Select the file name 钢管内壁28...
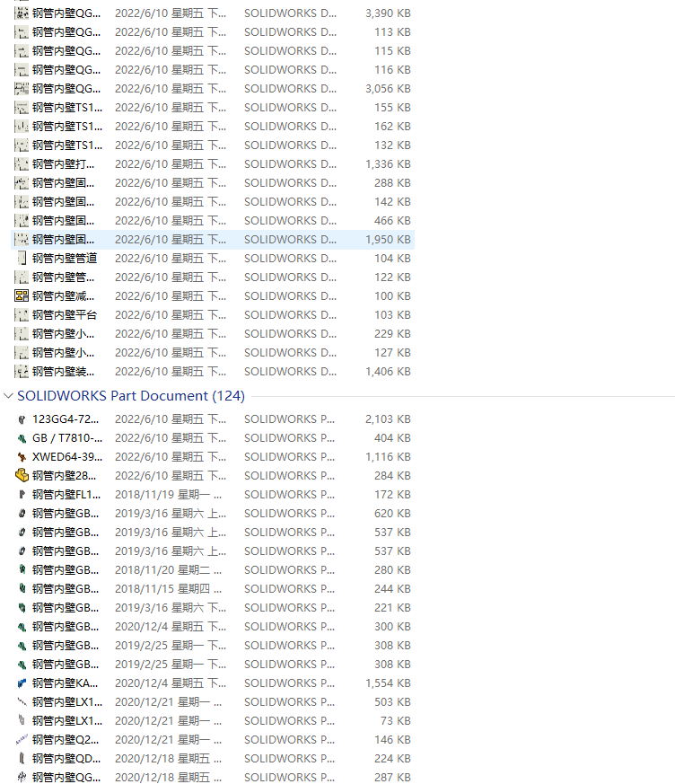 point(64,475)
